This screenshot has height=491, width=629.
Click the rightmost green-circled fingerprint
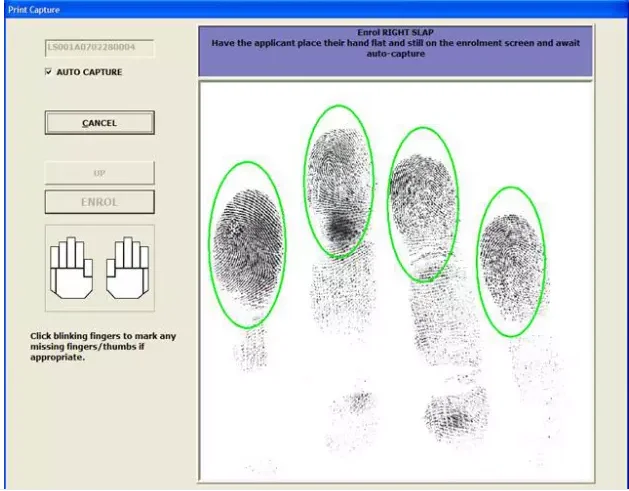(511, 261)
